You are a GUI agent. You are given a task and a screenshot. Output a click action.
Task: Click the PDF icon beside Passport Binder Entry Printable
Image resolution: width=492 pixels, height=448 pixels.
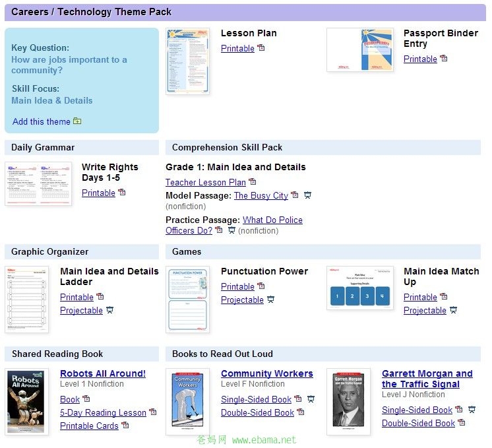coord(444,59)
